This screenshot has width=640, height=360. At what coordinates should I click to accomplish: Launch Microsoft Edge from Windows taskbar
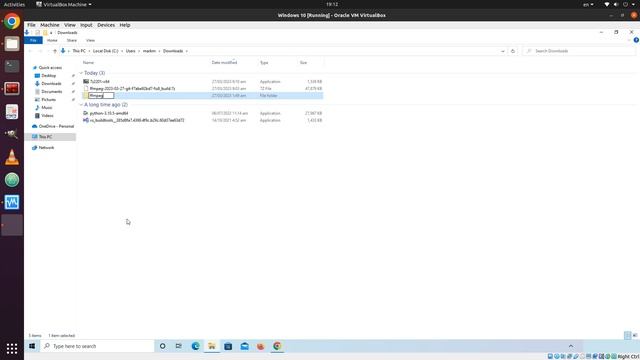196,346
